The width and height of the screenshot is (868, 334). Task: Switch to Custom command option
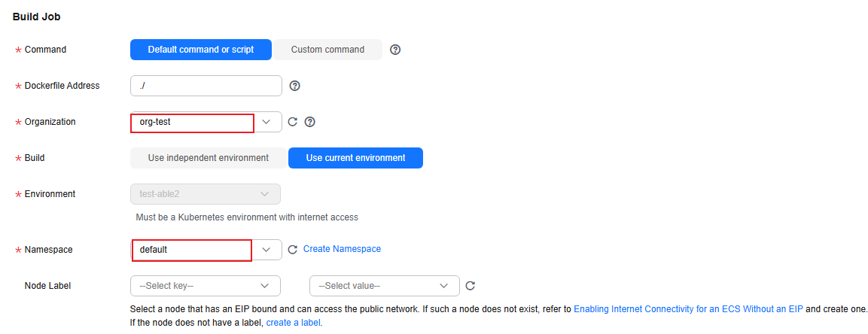327,49
